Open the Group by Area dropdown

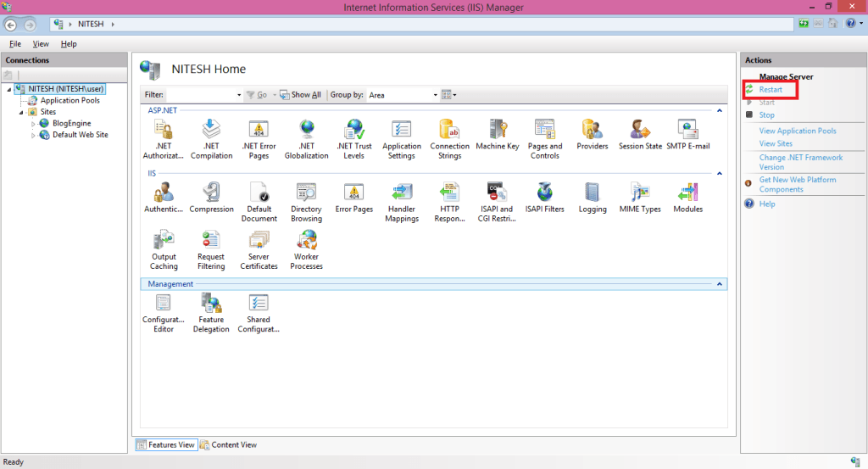click(x=435, y=95)
